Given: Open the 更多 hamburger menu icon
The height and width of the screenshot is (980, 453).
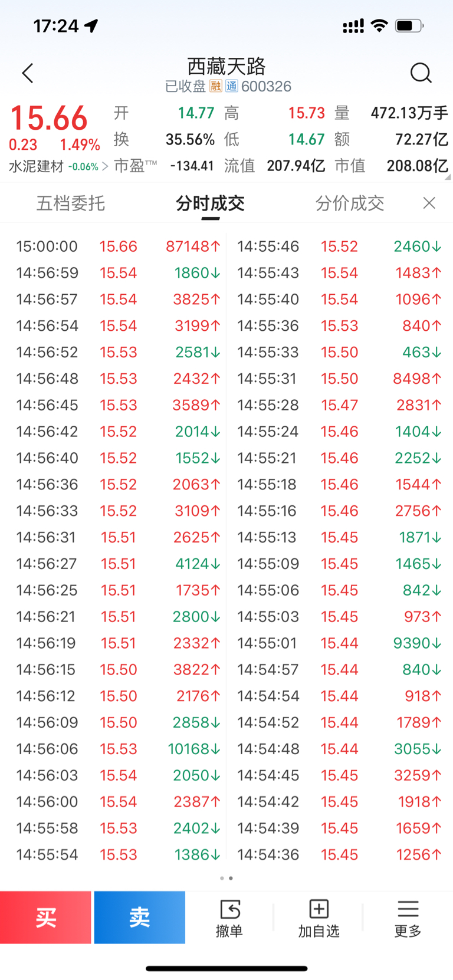Looking at the screenshot, I should [x=408, y=909].
